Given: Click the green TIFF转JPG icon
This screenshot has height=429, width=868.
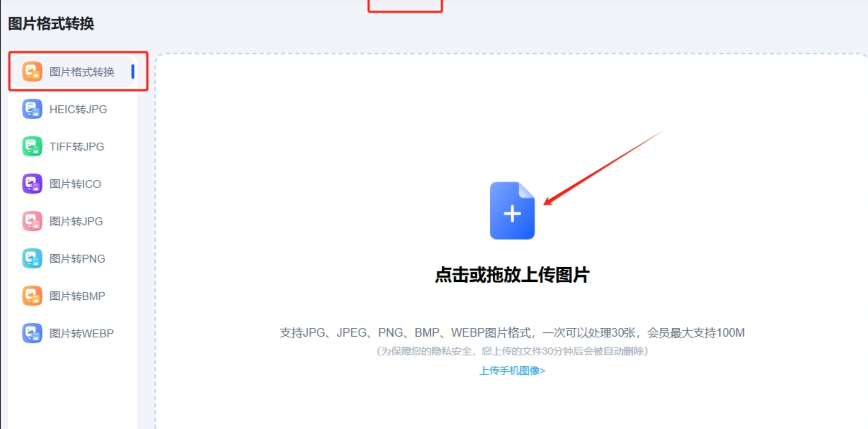Looking at the screenshot, I should pyautogui.click(x=32, y=146).
